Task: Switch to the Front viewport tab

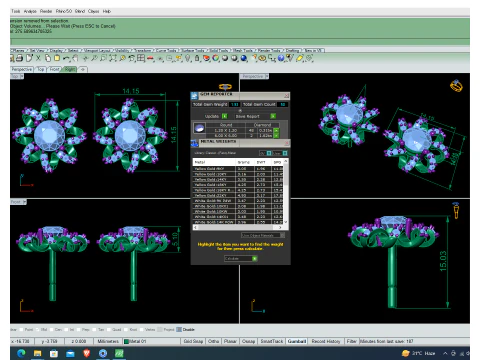Action: click(54, 69)
